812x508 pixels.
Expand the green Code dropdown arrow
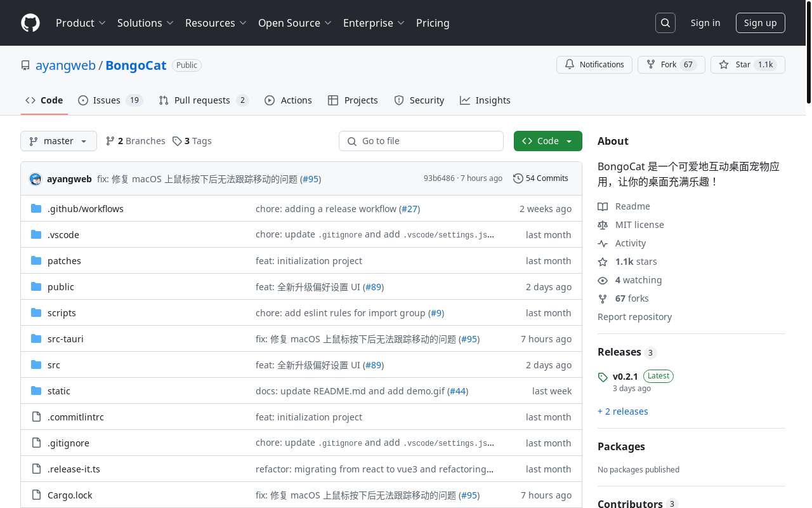click(568, 141)
